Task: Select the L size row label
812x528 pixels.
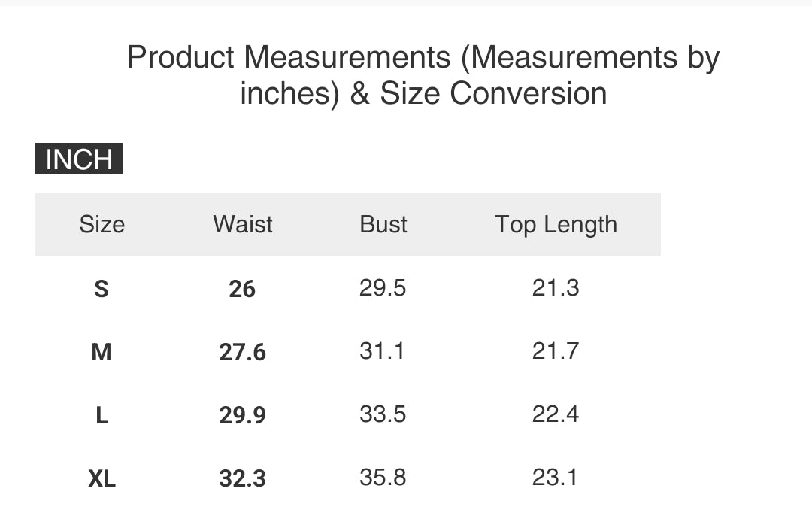Action: (x=102, y=416)
